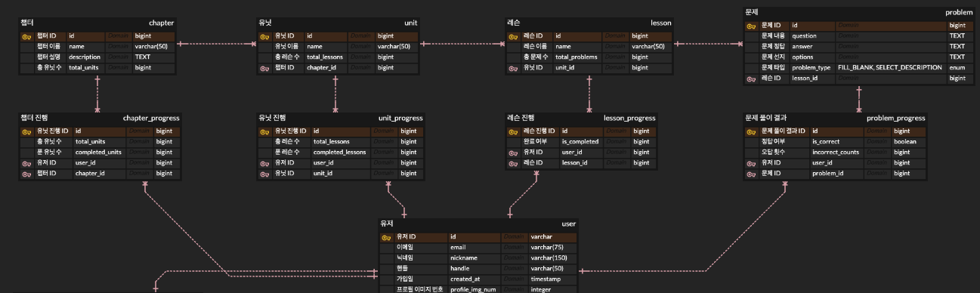The width and height of the screenshot is (980, 293).
Task: Click the foreign key icon beside user_id in lesson_progress
Action: (513, 153)
